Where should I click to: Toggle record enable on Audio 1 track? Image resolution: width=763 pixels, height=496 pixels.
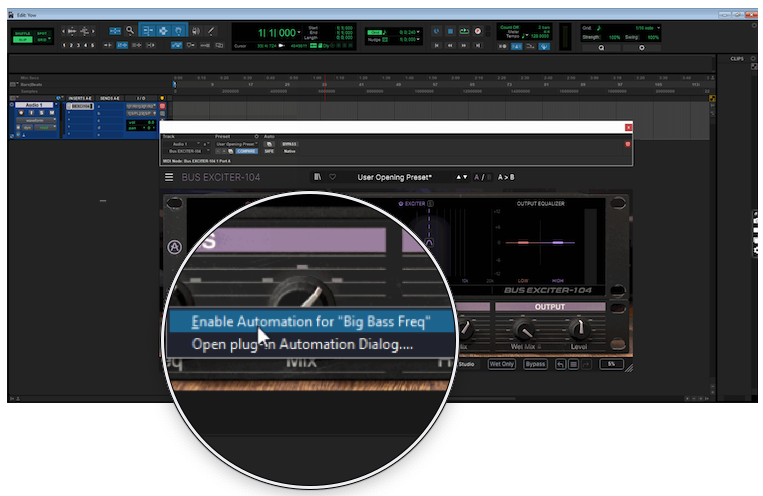pyautogui.click(x=21, y=112)
